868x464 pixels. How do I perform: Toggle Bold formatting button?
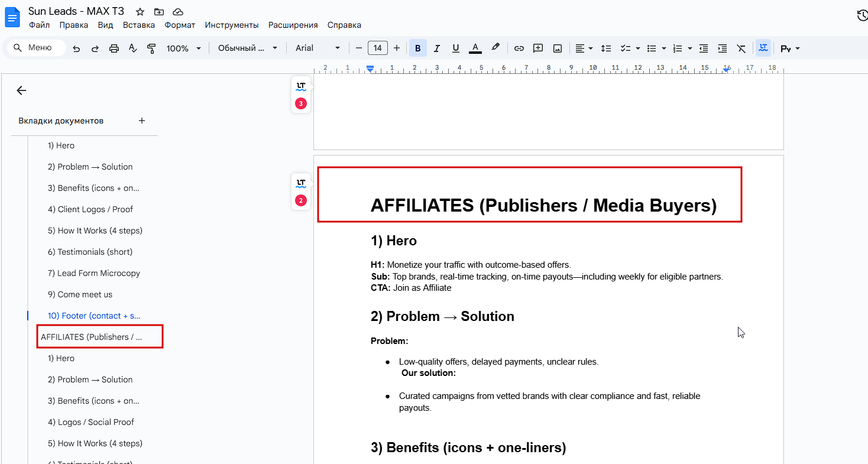[x=418, y=48]
